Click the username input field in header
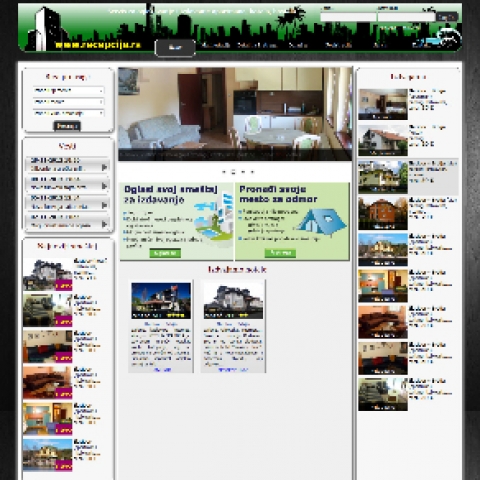Screen dimensions: 480x480 click(x=348, y=17)
